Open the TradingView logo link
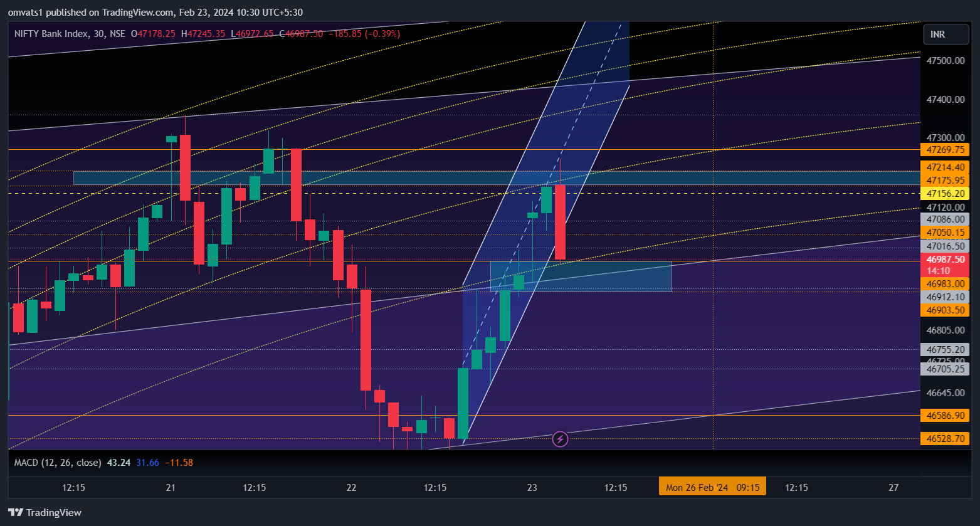 (45, 512)
